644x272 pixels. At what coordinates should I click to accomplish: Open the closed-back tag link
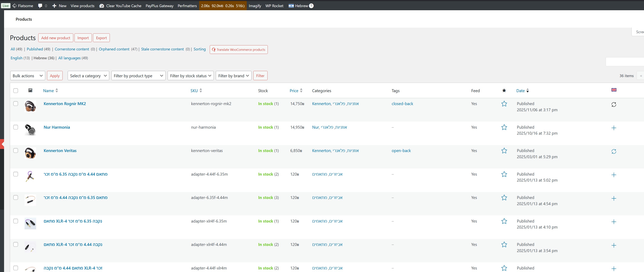pyautogui.click(x=402, y=104)
